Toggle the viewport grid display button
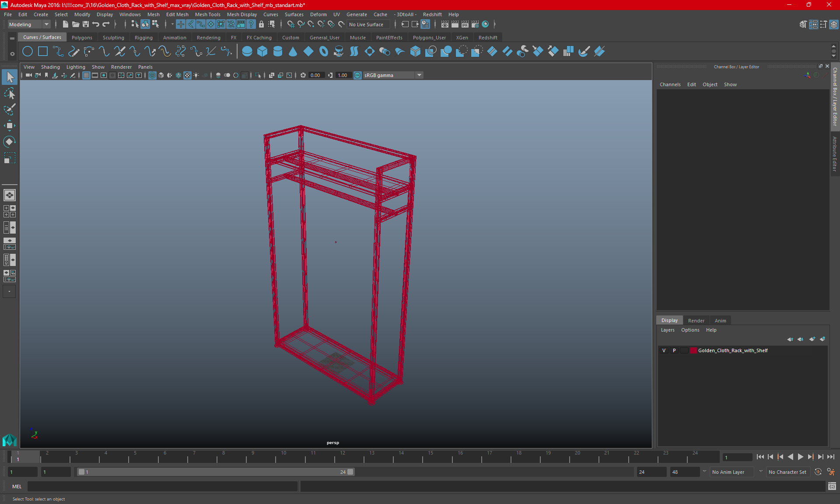 86,75
